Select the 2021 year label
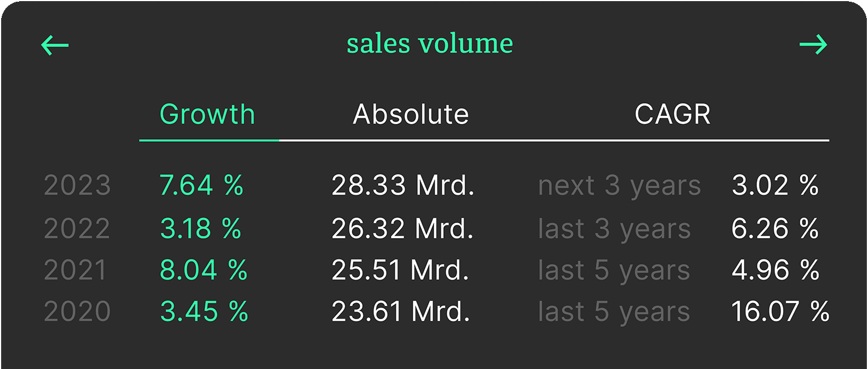This screenshot has height=369, width=868. tap(76, 271)
